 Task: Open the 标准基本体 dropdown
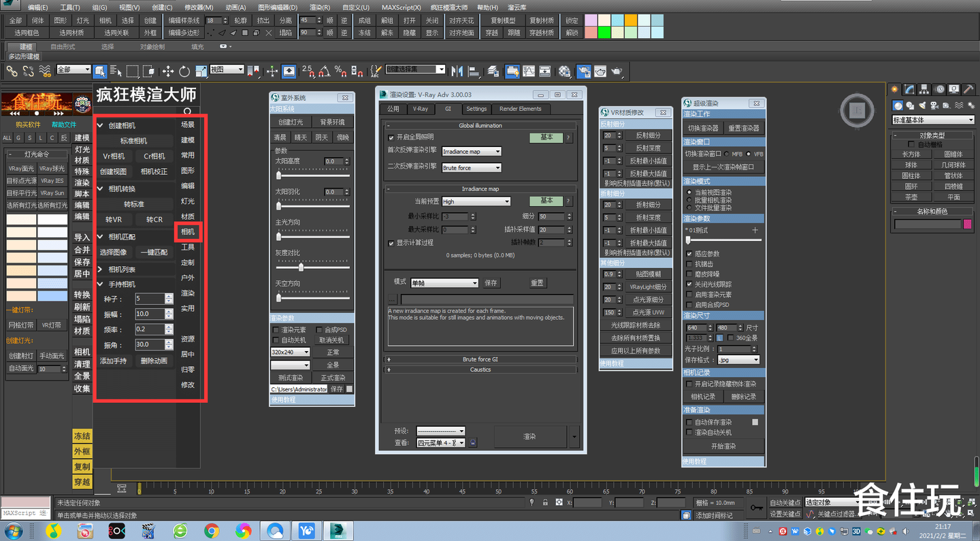[934, 120]
